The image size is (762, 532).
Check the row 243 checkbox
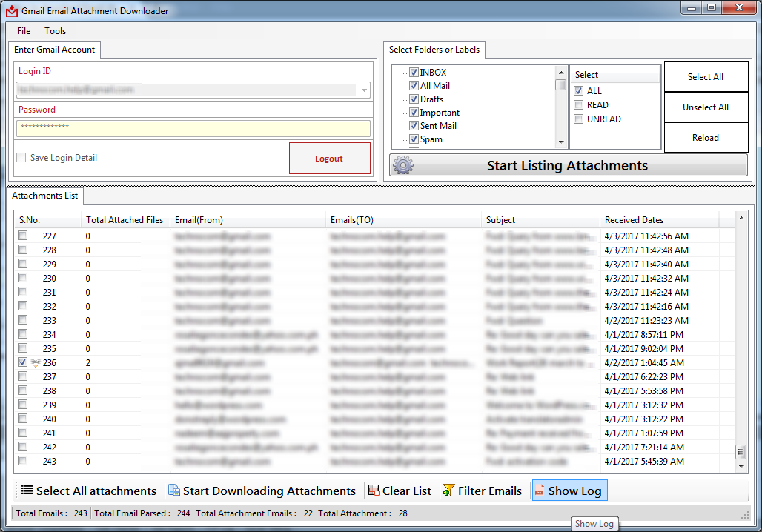[23, 461]
